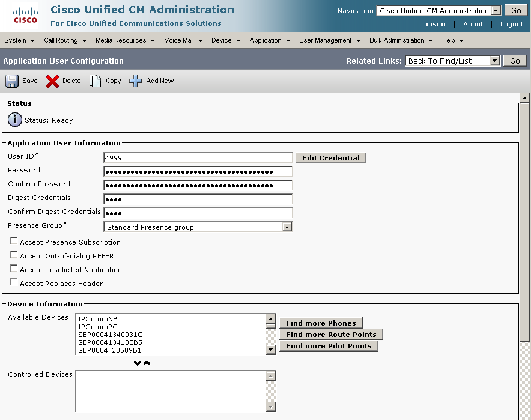This screenshot has width=531, height=420.
Task: Open the Call Routing menu
Action: [x=65, y=40]
